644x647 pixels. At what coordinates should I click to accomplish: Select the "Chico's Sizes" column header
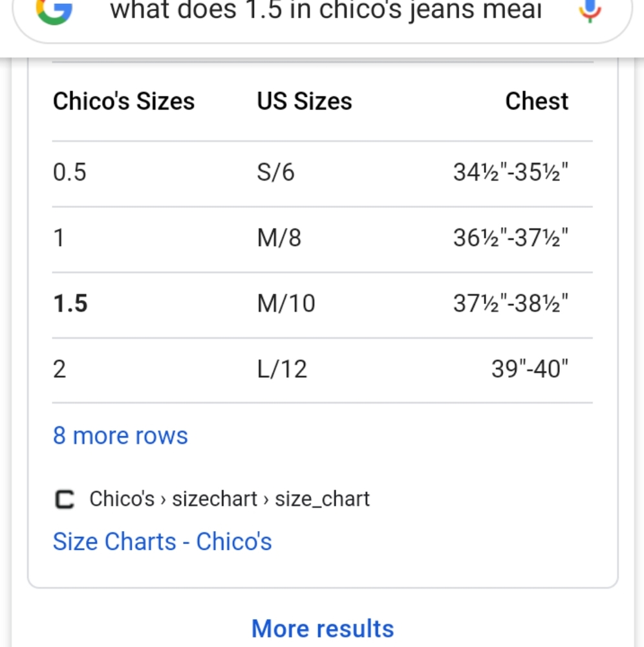point(123,102)
